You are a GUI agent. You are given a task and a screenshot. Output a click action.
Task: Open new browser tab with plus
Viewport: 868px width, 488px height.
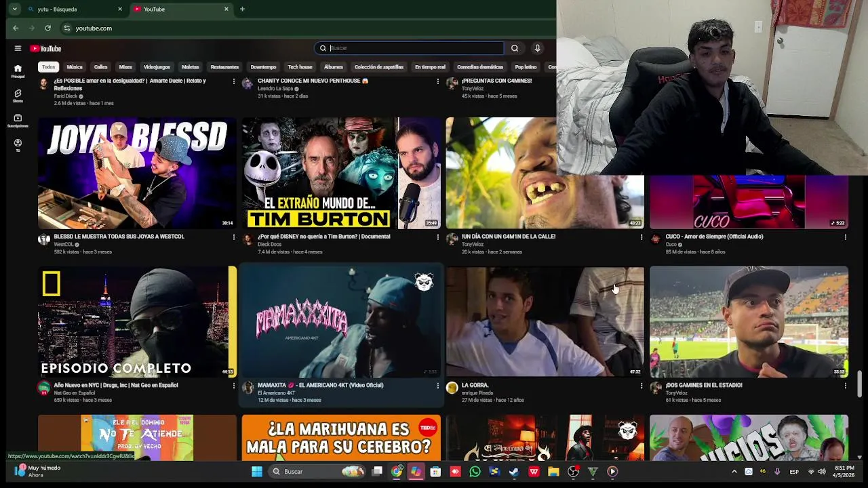(x=242, y=9)
